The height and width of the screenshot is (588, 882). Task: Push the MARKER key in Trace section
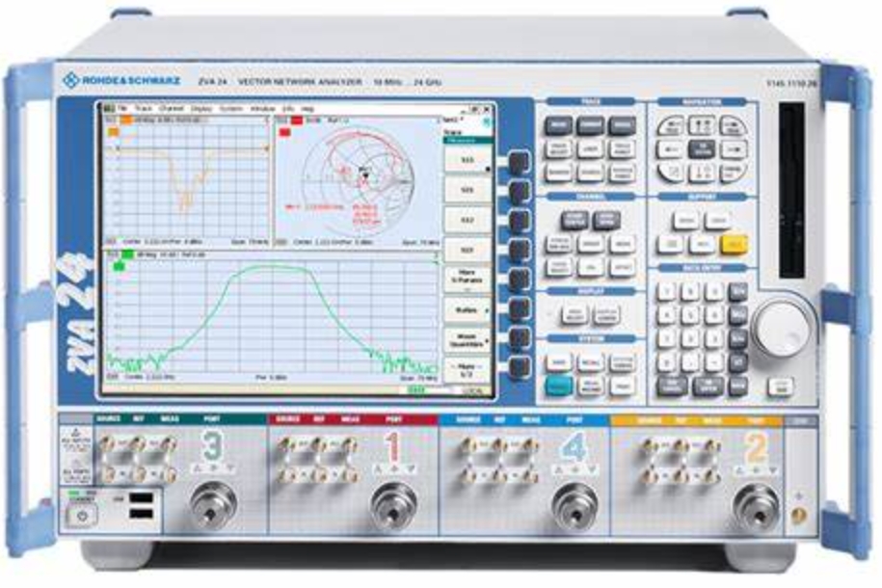coord(558,173)
